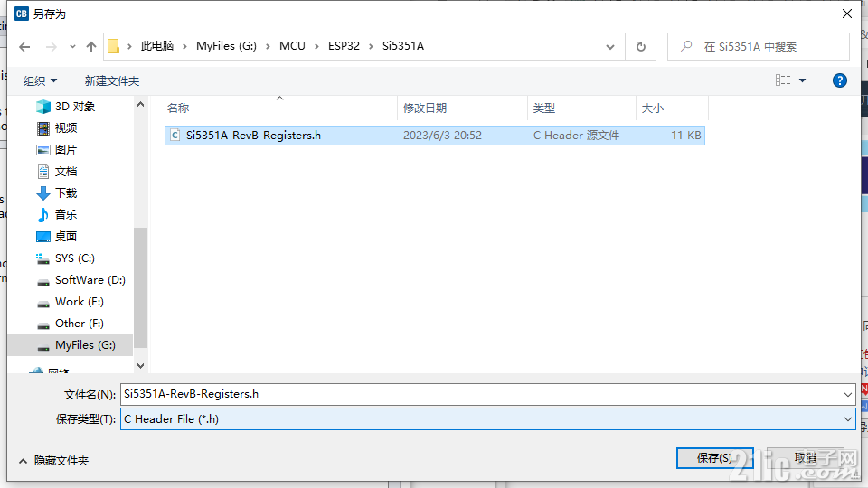
Task: Click the search box for Si5351A
Action: pos(759,47)
